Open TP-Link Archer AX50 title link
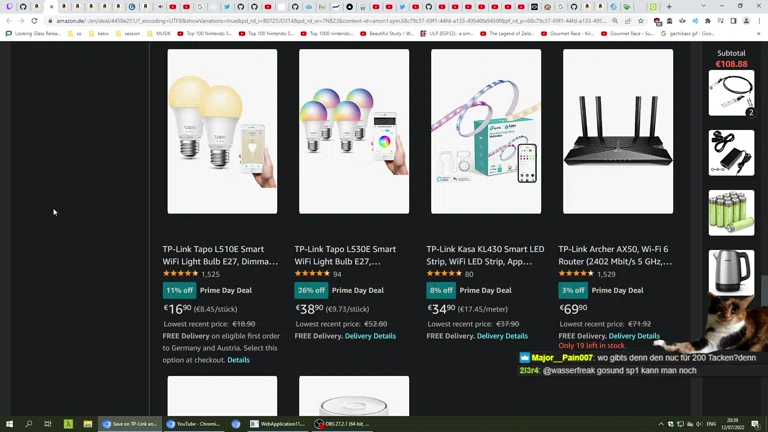Viewport: 768px width, 432px height. point(615,255)
